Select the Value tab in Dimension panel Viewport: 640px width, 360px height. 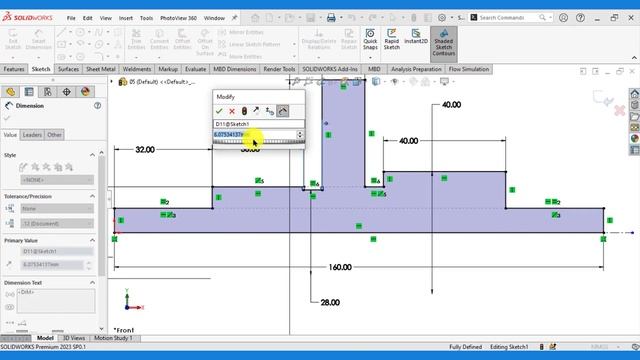[10, 135]
